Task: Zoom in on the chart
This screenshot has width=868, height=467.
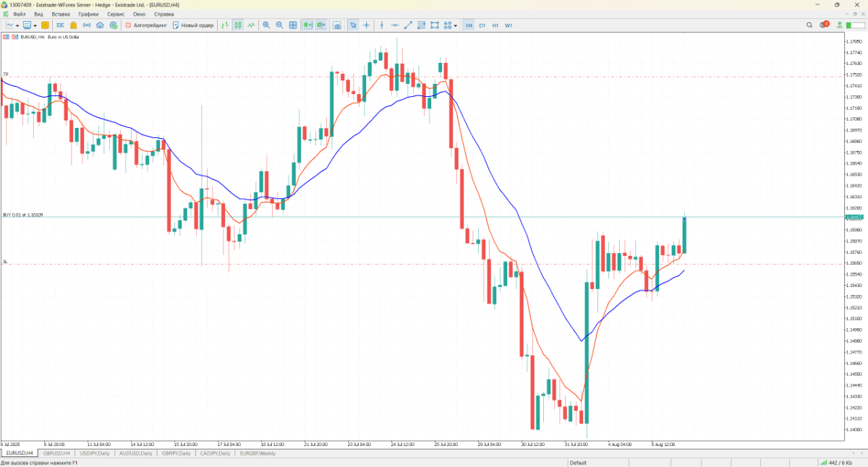Action: (266, 25)
